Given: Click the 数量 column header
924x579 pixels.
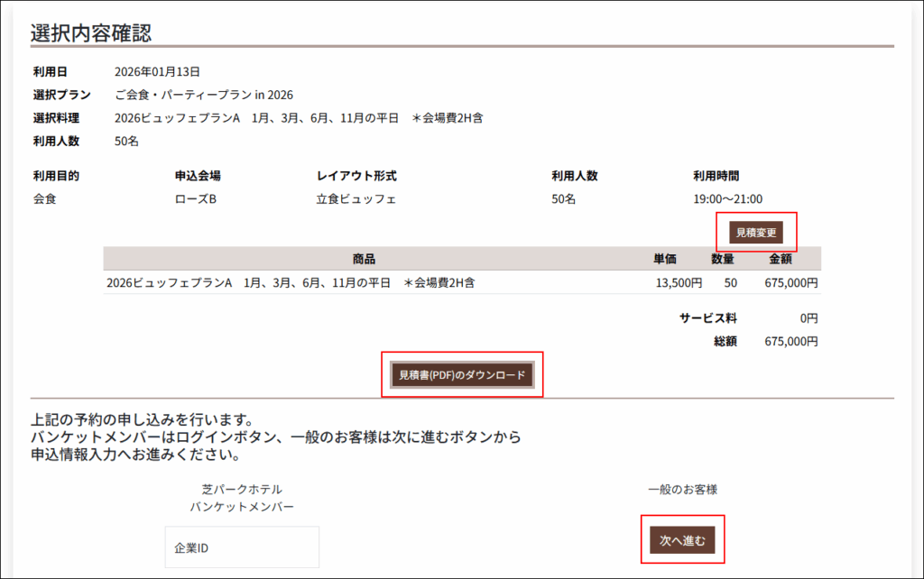Looking at the screenshot, I should tap(723, 259).
